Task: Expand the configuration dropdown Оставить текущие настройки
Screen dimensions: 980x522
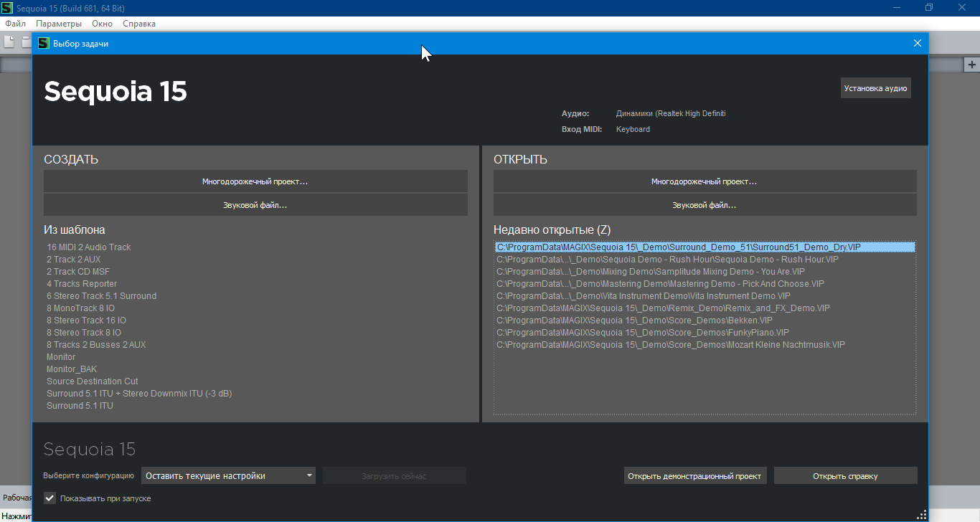Action: [228, 475]
